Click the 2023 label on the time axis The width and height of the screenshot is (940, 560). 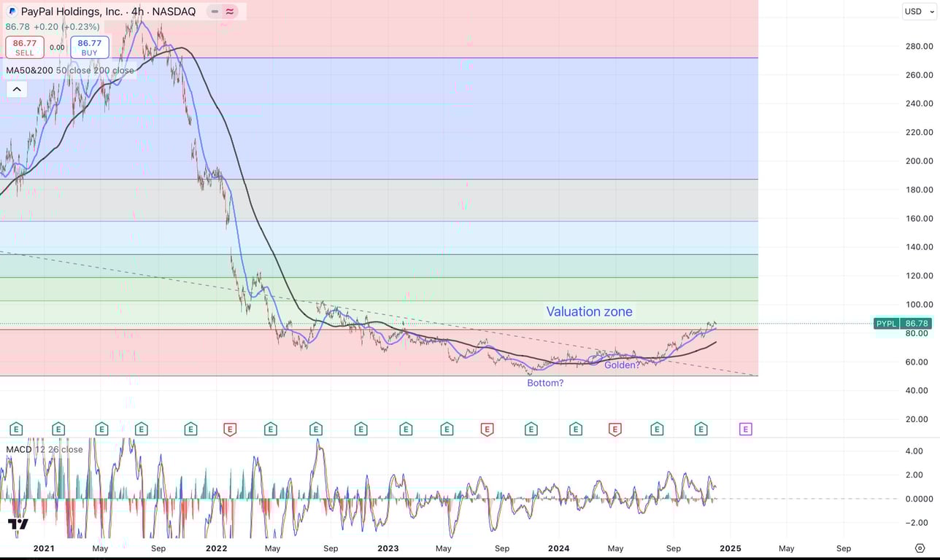coord(388,548)
